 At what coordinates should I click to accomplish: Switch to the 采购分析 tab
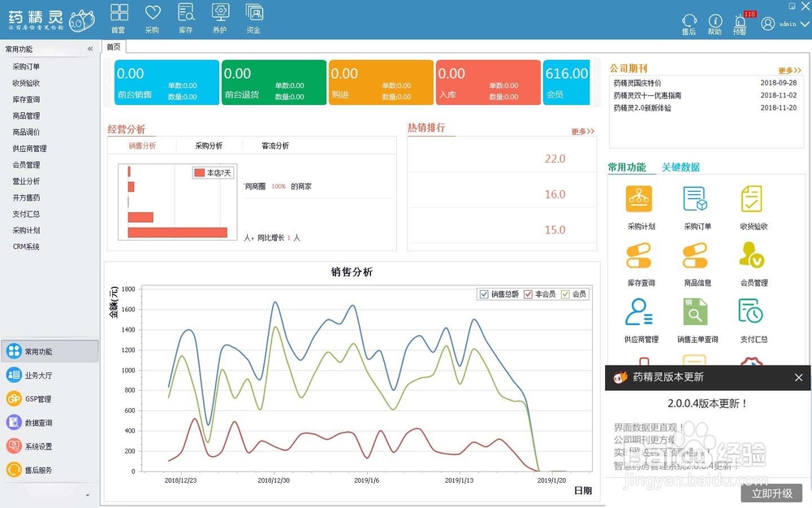click(x=209, y=147)
